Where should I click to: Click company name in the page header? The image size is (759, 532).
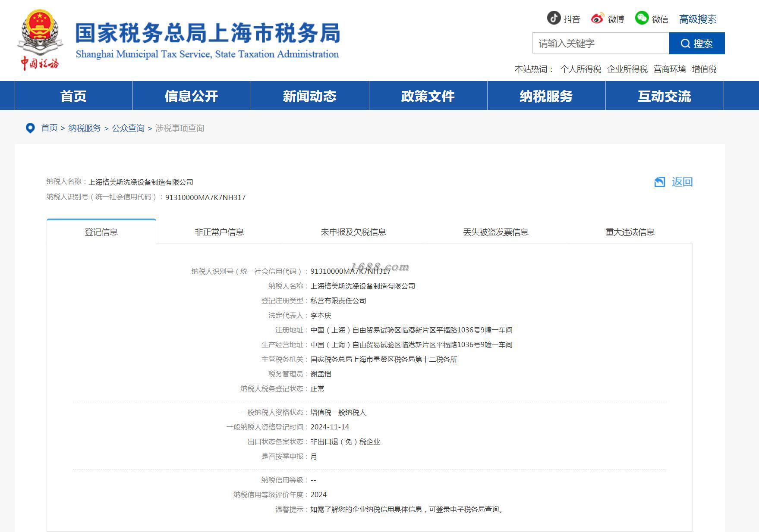[141, 182]
